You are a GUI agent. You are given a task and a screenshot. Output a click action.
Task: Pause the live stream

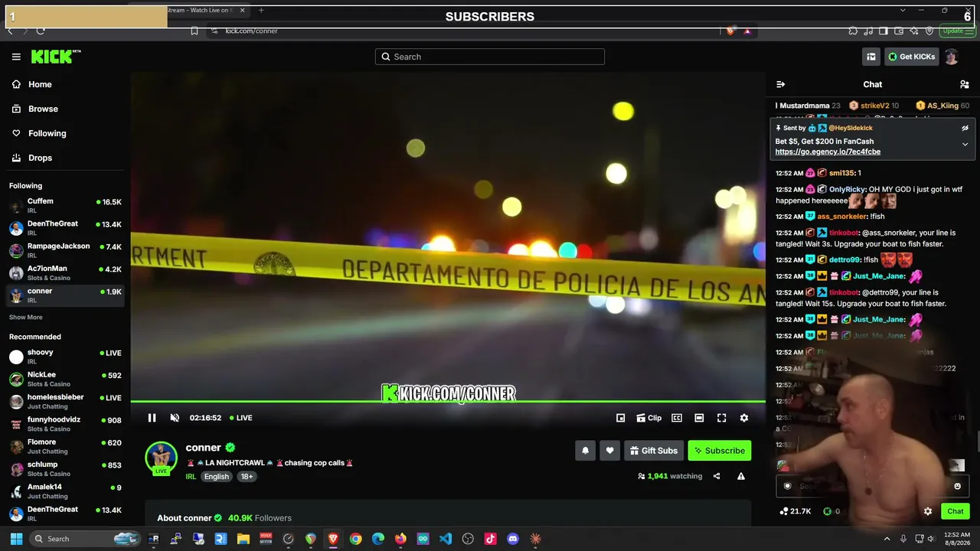click(152, 418)
